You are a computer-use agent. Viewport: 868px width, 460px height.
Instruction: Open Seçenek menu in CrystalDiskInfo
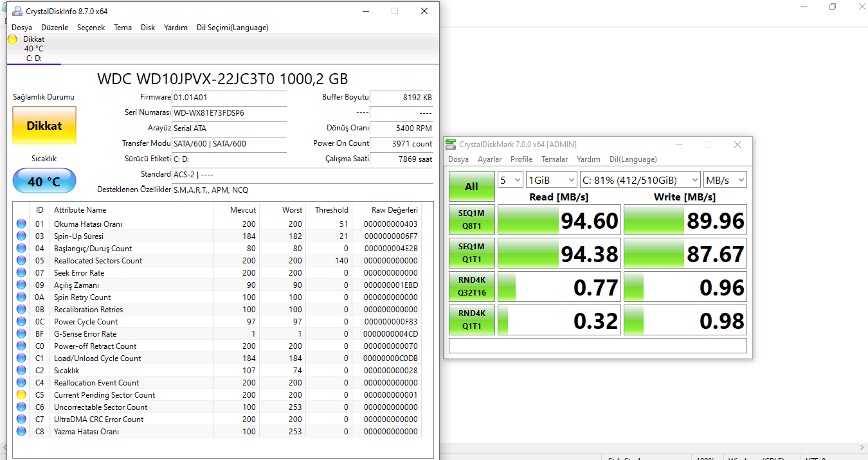[x=91, y=28]
